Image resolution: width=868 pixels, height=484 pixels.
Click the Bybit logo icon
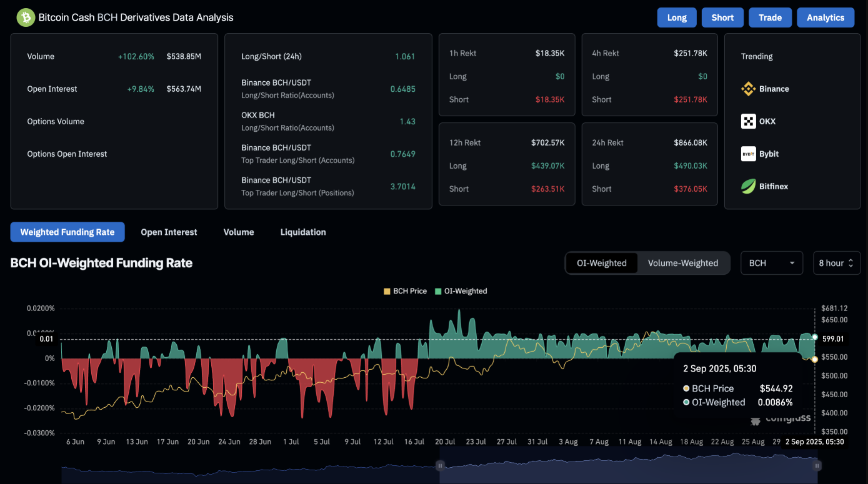(748, 154)
